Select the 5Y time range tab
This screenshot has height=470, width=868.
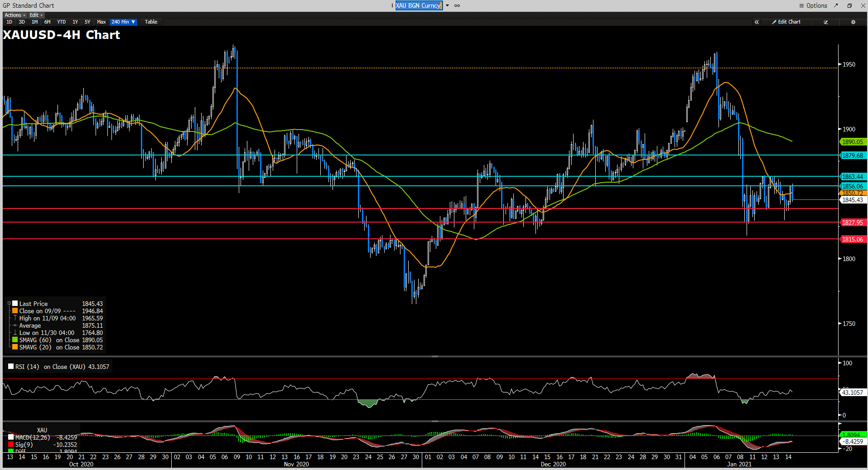(87, 22)
